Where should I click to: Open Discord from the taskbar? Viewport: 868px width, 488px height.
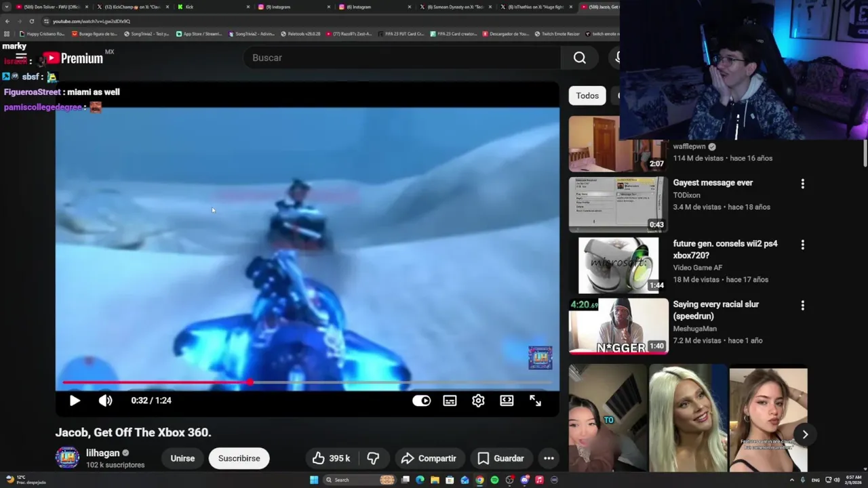pyautogui.click(x=524, y=480)
